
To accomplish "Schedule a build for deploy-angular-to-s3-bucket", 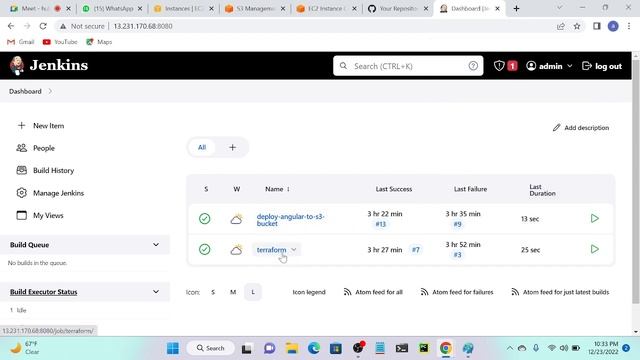I will [x=595, y=218].
